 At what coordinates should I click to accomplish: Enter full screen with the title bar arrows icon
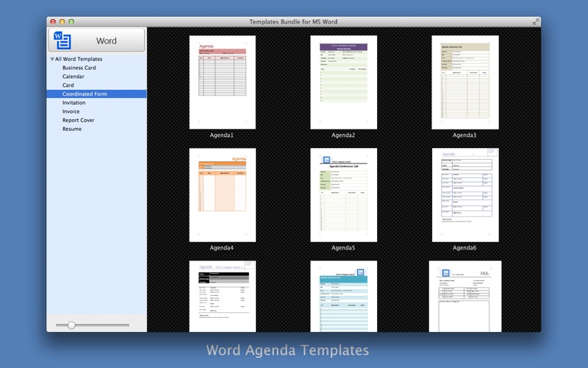(536, 22)
